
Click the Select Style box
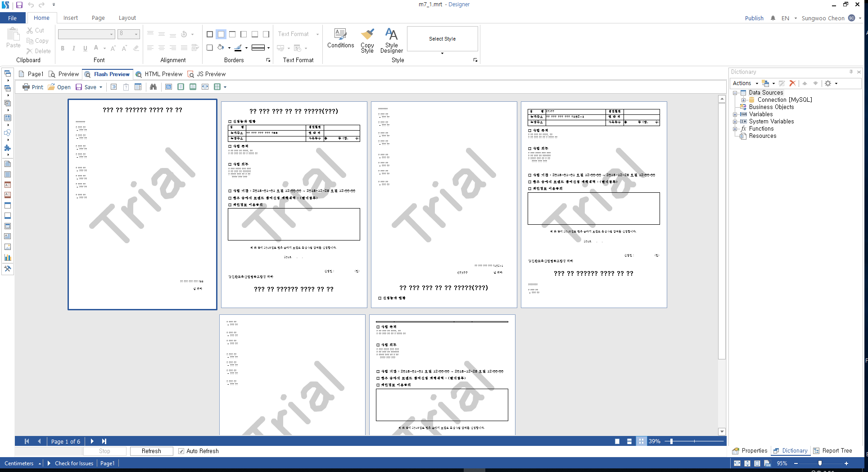(442, 39)
